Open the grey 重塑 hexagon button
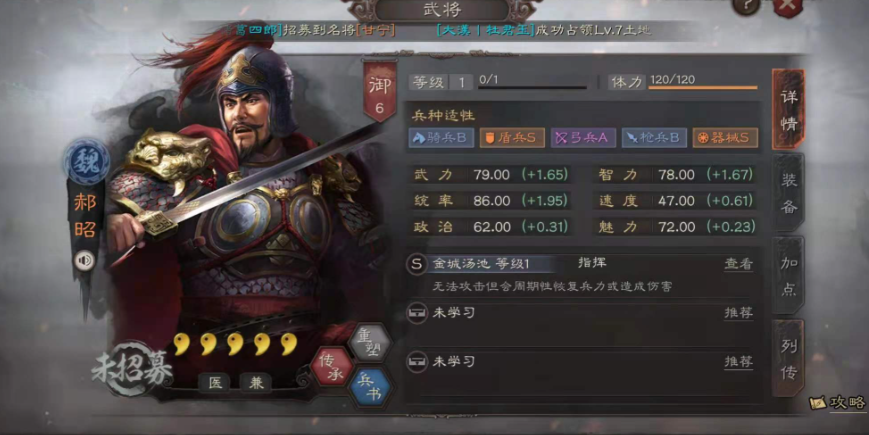The image size is (869, 435). (370, 344)
